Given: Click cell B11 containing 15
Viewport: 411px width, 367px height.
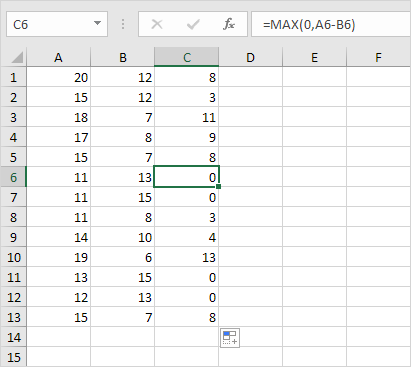Looking at the screenshot, I should click(x=122, y=277).
